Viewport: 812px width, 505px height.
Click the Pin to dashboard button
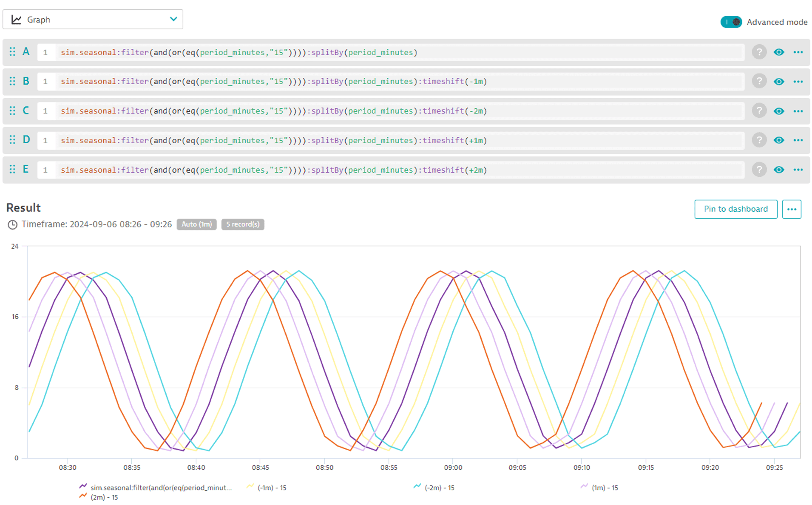coord(735,209)
